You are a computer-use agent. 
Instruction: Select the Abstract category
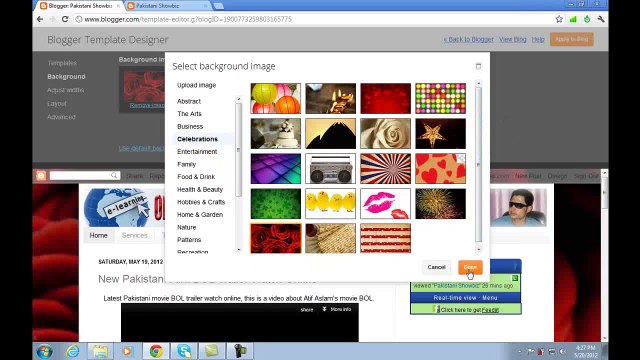(x=189, y=101)
